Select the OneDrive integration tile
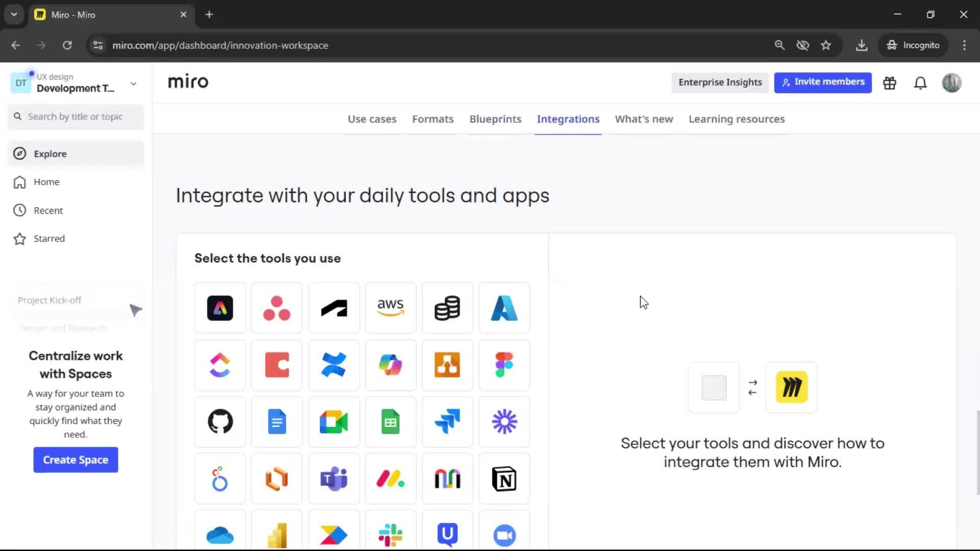This screenshot has width=980, height=551. point(220,531)
